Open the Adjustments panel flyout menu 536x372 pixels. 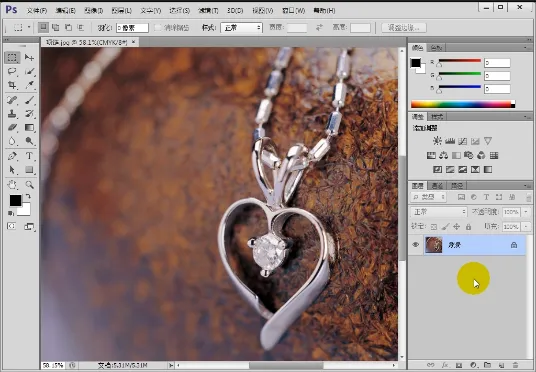pos(526,117)
